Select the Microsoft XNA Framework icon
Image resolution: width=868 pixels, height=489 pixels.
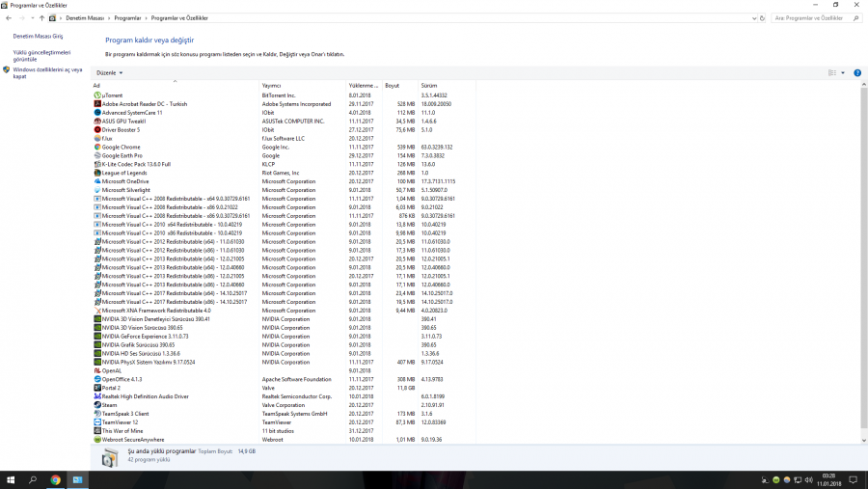(97, 311)
